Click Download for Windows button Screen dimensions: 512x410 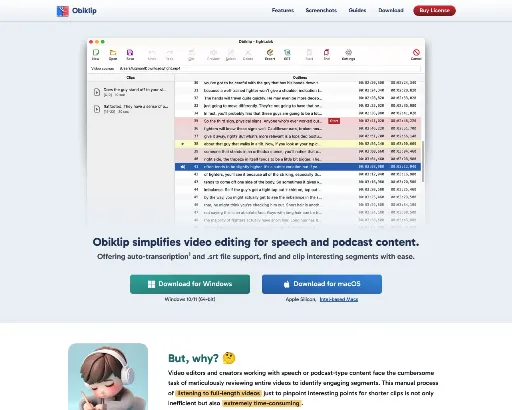(x=190, y=284)
